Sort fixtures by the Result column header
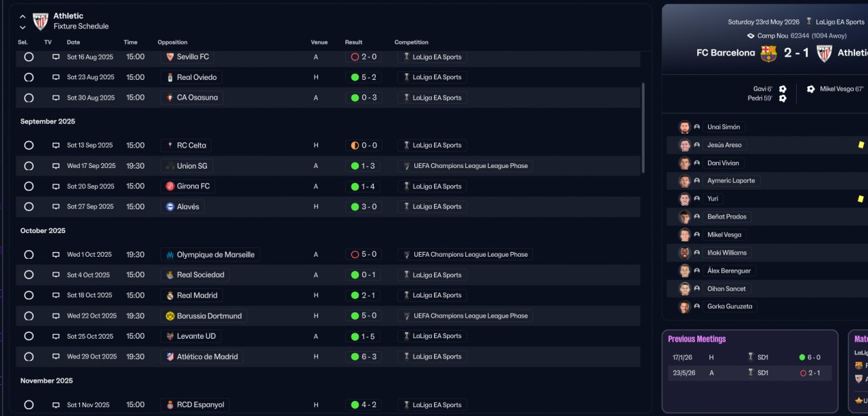The width and height of the screenshot is (868, 416). pyautogui.click(x=353, y=42)
